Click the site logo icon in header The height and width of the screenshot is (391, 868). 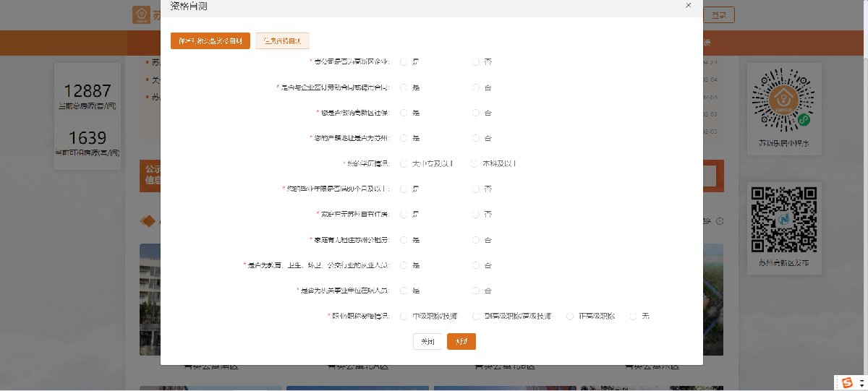[141, 14]
